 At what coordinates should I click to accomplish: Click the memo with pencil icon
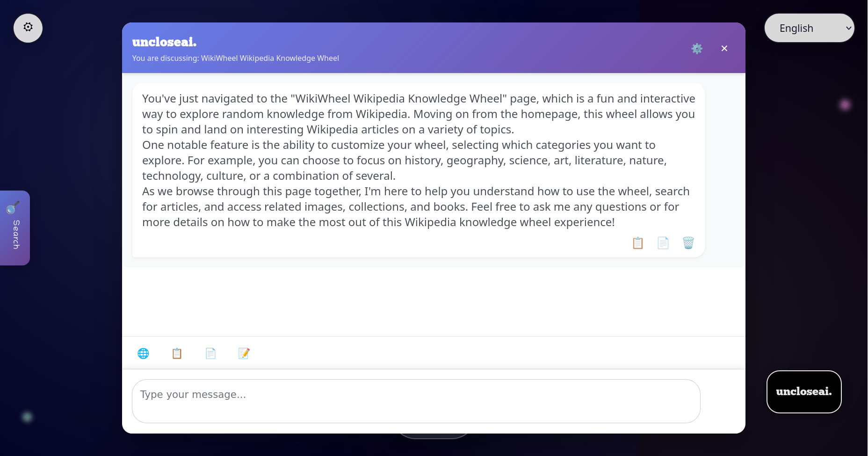point(244,353)
